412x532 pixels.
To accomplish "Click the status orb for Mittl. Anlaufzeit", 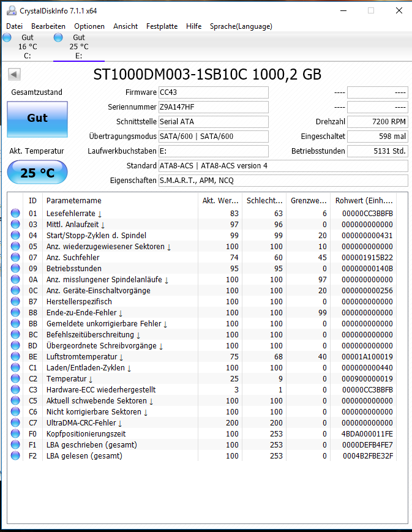I will tap(15, 224).
